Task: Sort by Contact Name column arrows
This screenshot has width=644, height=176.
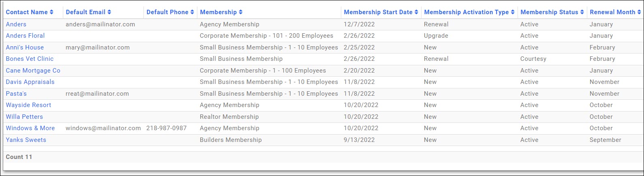Action: click(x=51, y=12)
